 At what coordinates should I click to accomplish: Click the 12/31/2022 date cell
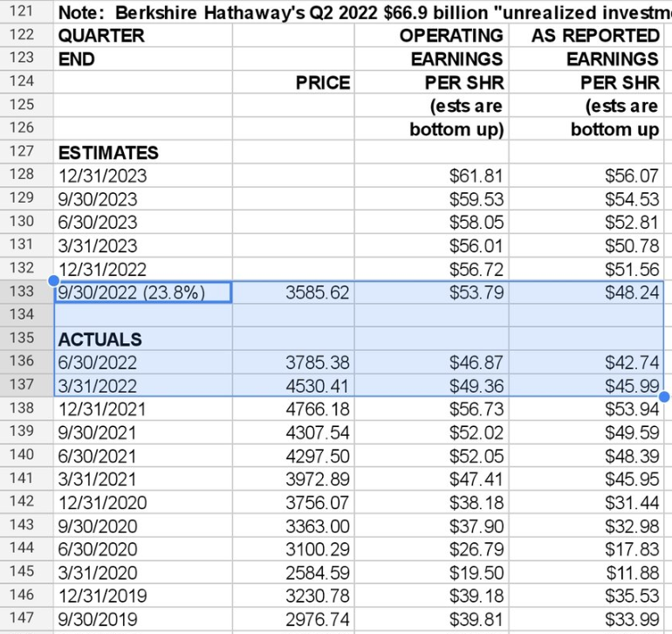143,269
